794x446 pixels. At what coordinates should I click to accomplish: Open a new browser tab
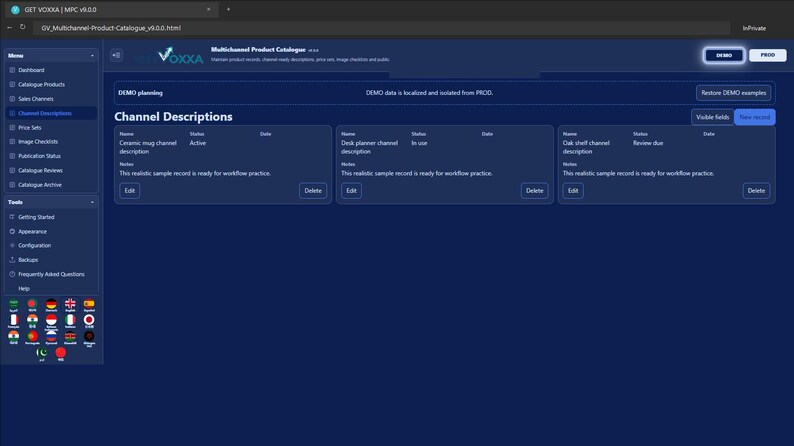pos(228,9)
